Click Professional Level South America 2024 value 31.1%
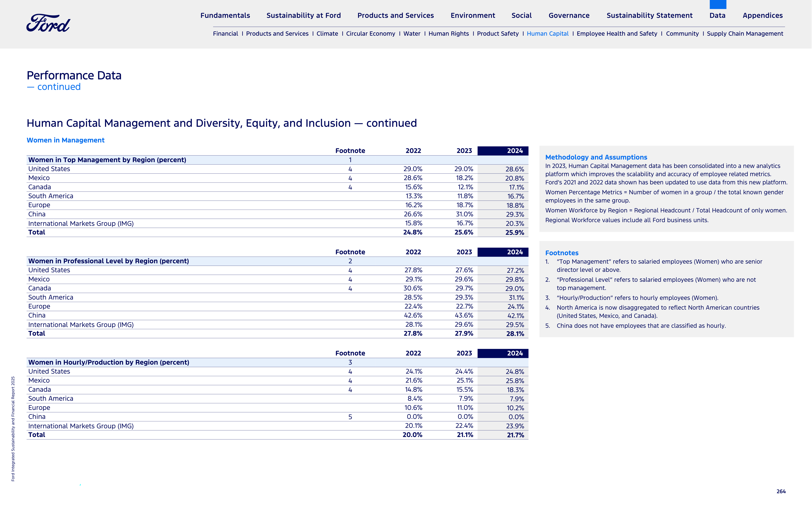812x508 pixels. point(516,298)
